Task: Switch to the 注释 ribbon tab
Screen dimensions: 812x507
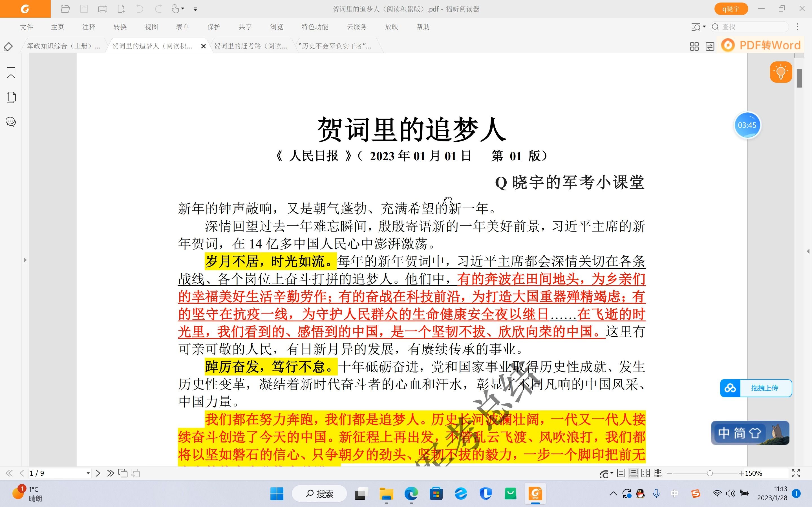Action: coord(88,27)
